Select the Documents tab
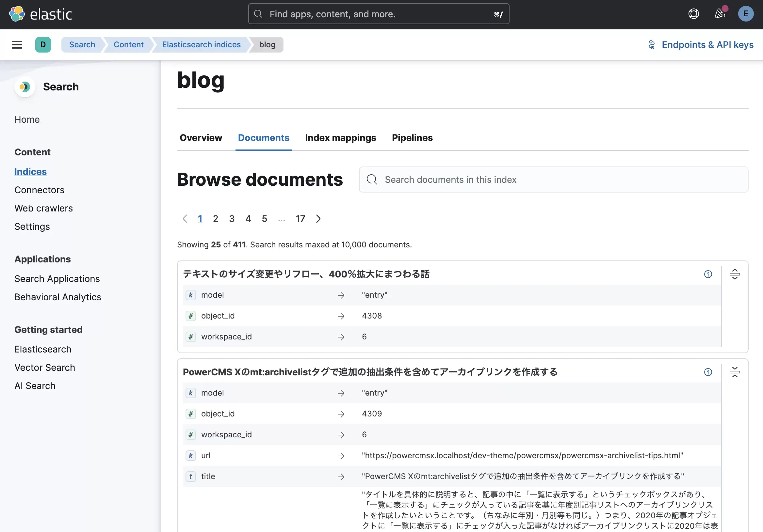This screenshot has width=763, height=532. click(264, 138)
